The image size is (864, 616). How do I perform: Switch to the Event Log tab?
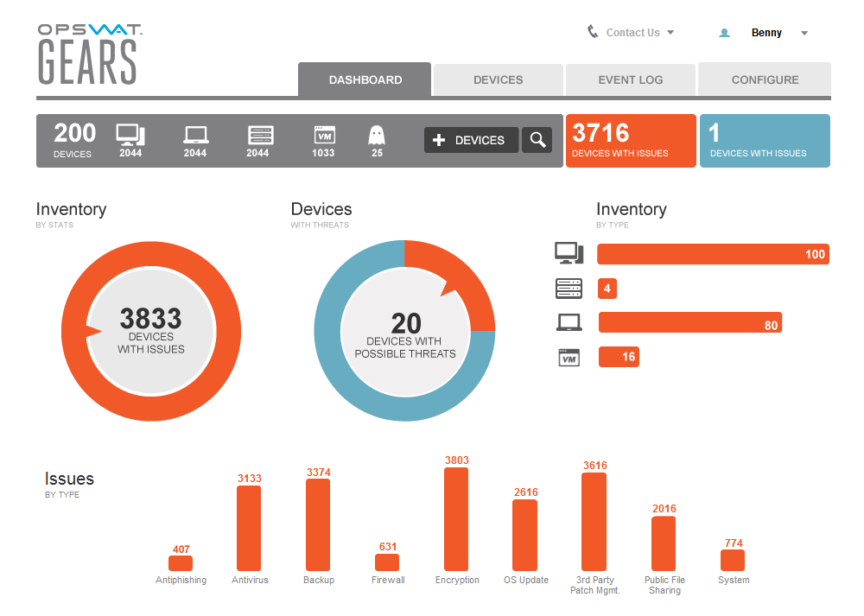pyautogui.click(x=631, y=79)
